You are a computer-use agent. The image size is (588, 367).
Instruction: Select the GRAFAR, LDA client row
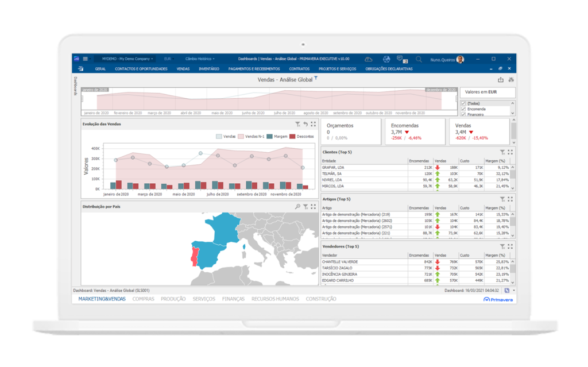[416, 168]
